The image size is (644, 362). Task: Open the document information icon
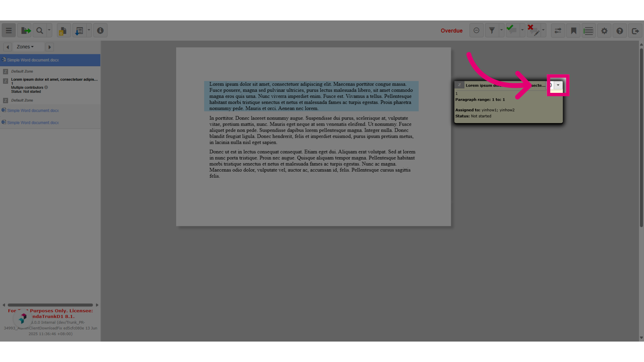(100, 31)
